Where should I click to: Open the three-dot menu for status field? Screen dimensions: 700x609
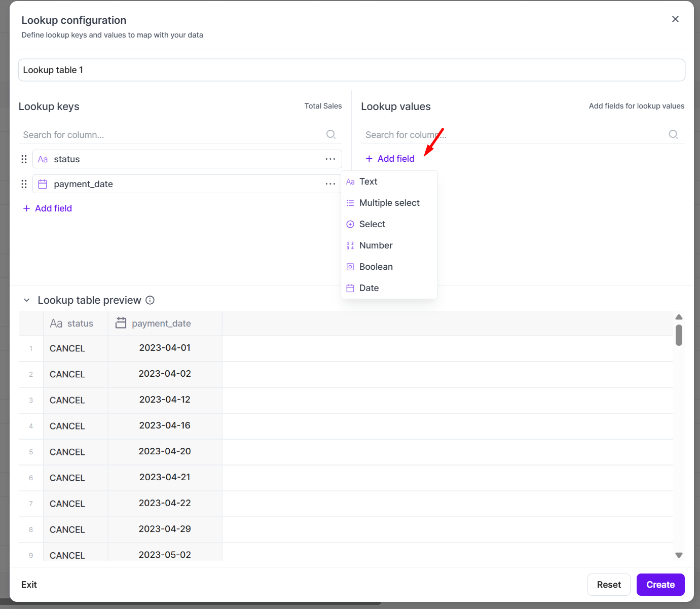click(x=330, y=159)
